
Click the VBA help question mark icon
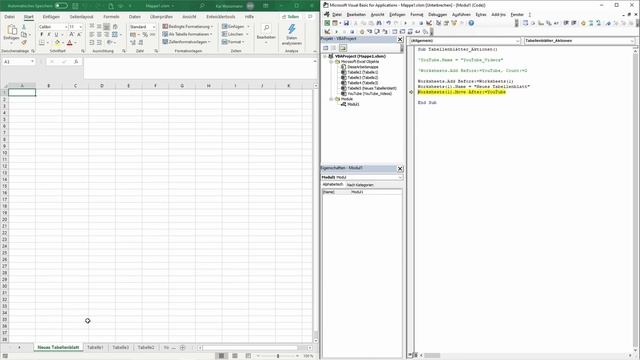click(471, 23)
